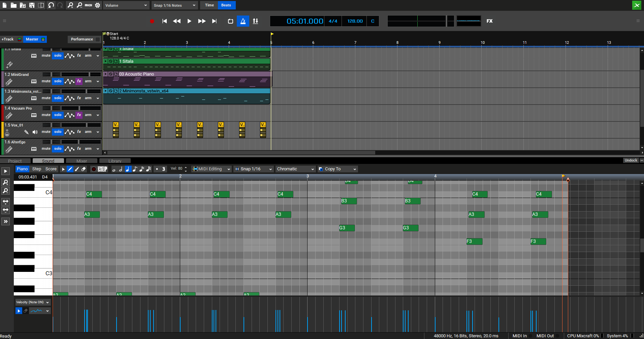Jump to the end with the transport button
The image size is (644, 339).
[214, 21]
